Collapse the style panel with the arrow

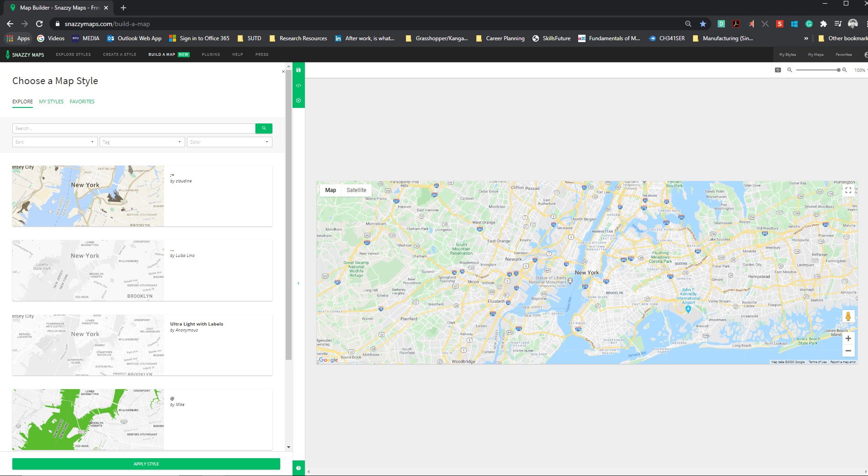(298, 283)
